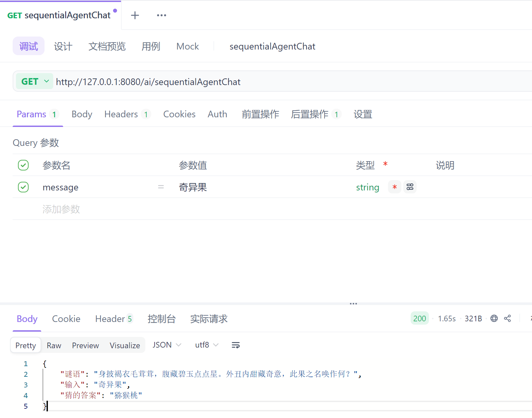Click the 参数名 column header

point(57,165)
